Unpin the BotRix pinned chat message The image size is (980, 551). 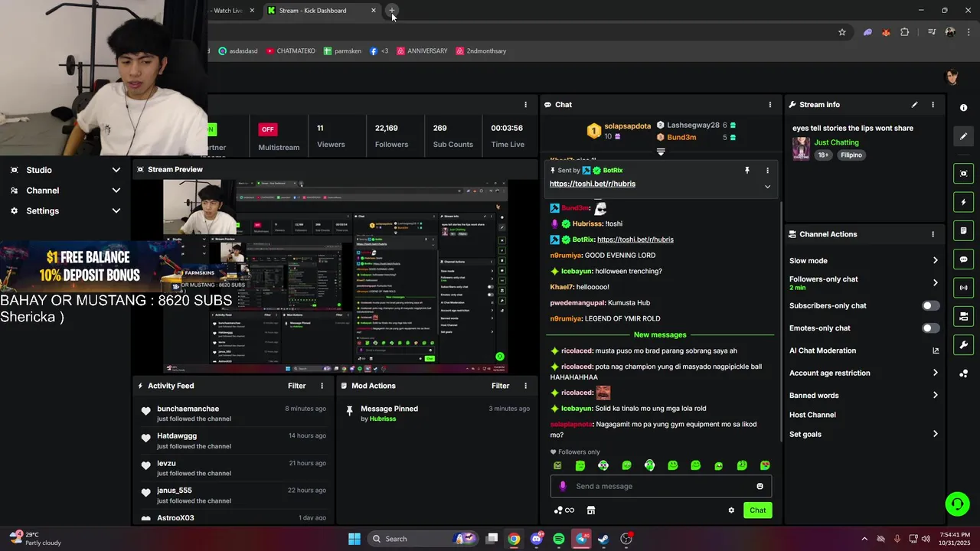point(747,170)
